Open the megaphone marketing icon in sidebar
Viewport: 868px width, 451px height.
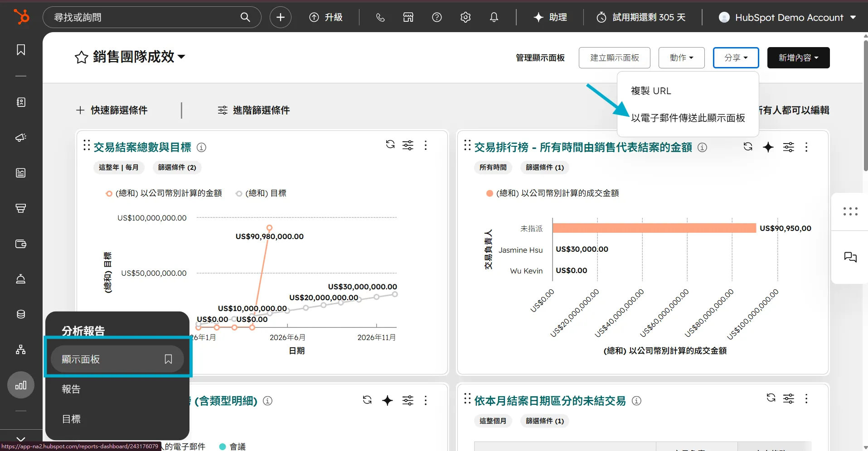click(21, 138)
